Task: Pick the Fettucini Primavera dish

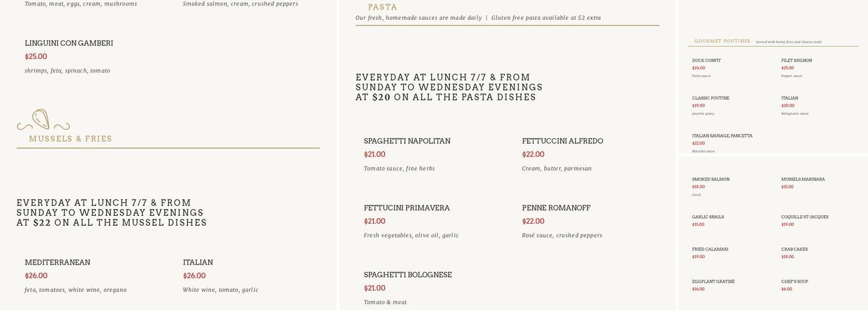Action: 407,208
